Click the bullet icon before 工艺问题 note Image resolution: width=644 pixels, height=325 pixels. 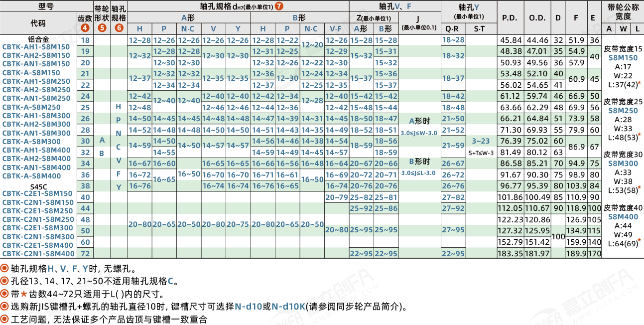coord(4,319)
